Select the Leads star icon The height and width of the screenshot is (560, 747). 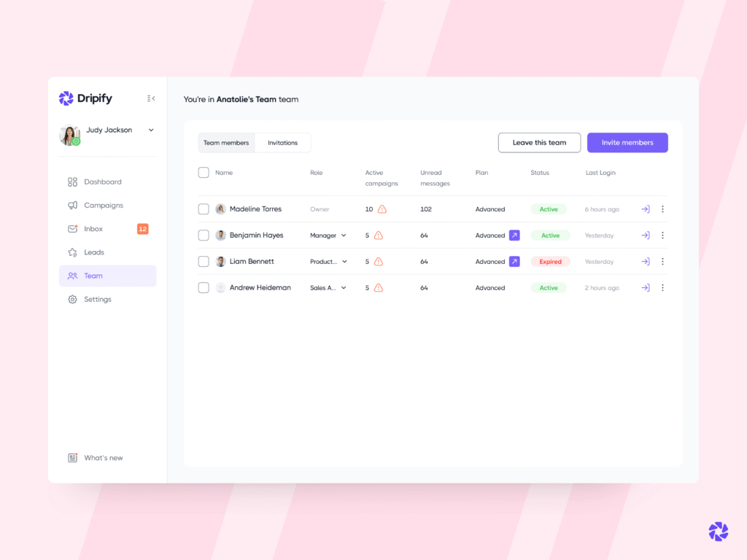73,252
